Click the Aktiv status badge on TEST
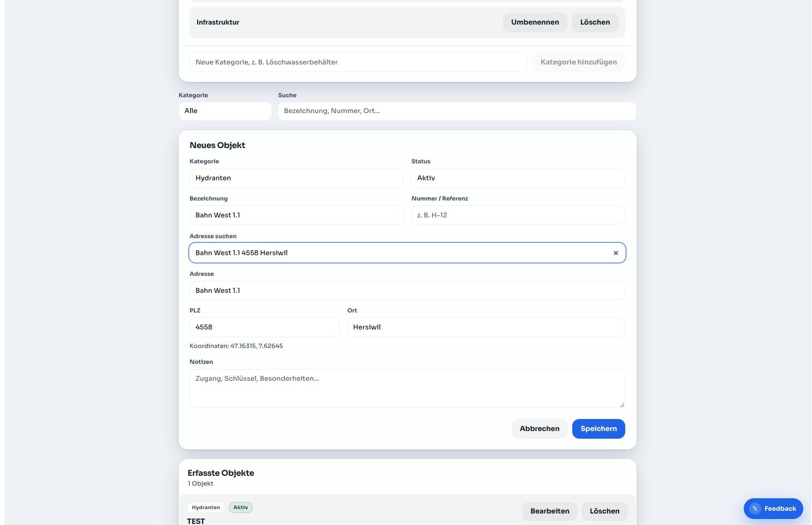This screenshot has height=525, width=812. pyautogui.click(x=241, y=508)
